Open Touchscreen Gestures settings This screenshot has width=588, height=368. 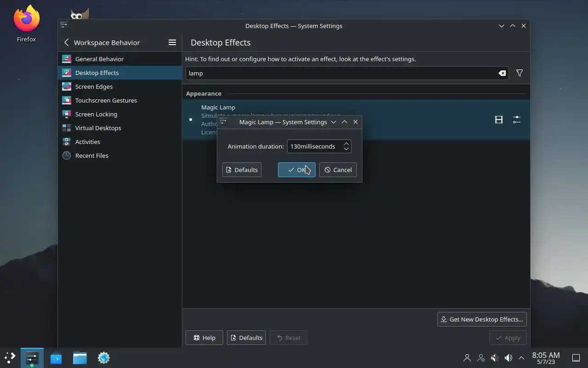click(120, 100)
